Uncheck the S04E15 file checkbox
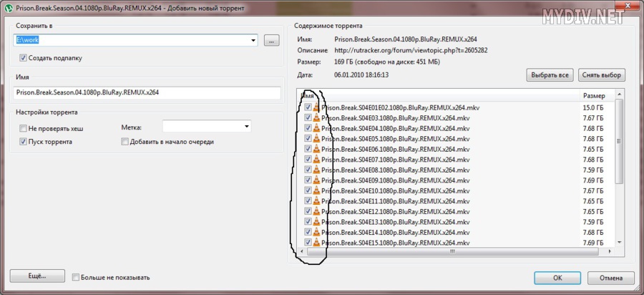Viewport: 644px width, 295px height. (308, 243)
